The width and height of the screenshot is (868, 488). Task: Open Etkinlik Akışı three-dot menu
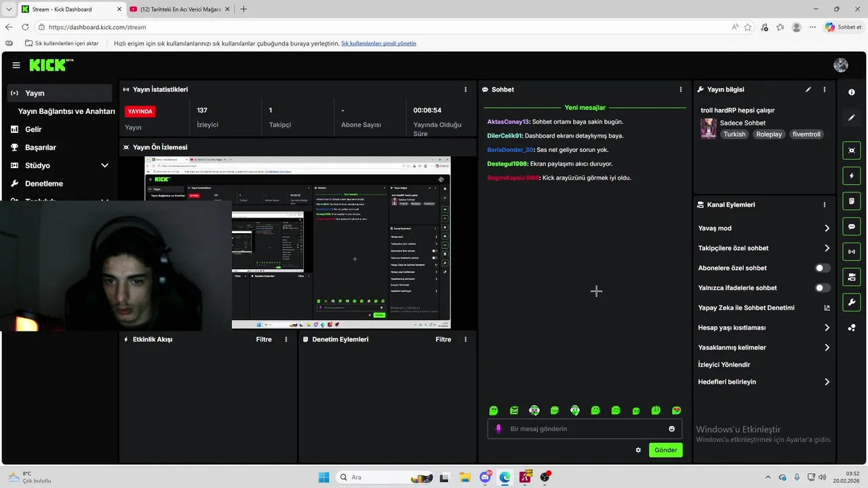pos(286,340)
